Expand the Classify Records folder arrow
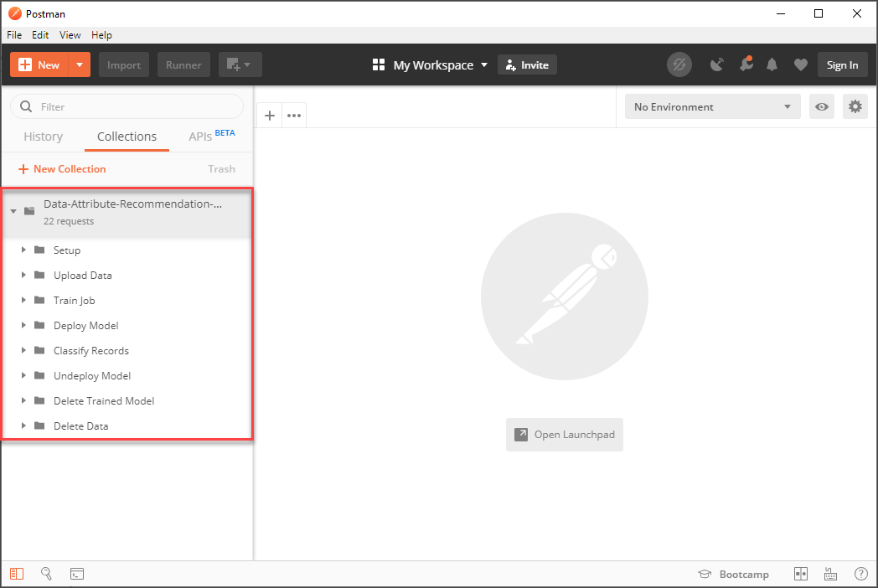This screenshot has width=878, height=588. (23, 351)
